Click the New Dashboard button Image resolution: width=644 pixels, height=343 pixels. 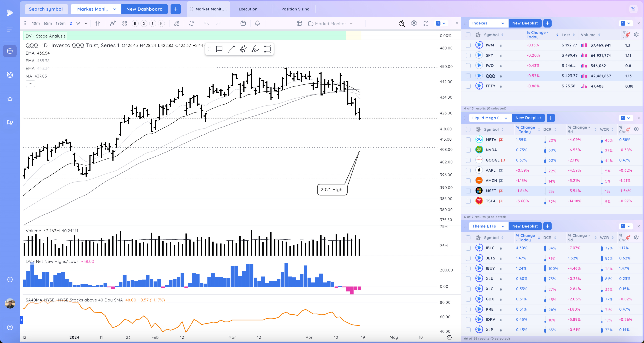[145, 9]
